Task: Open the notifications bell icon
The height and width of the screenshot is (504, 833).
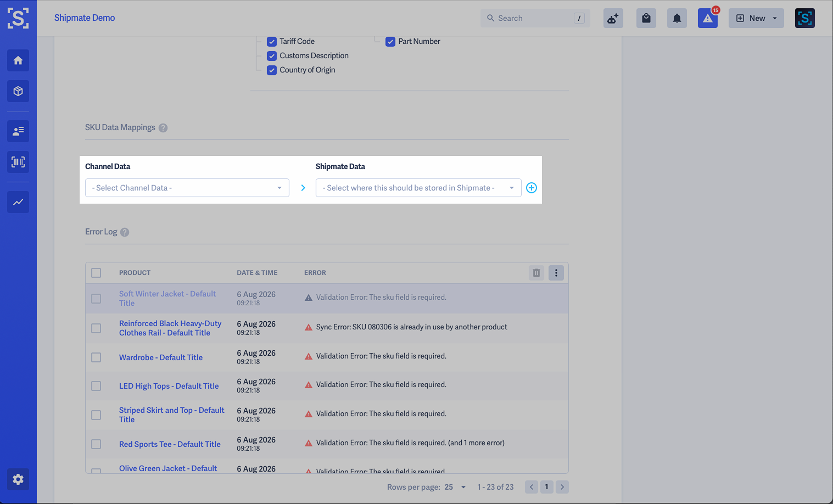Action: tap(677, 18)
